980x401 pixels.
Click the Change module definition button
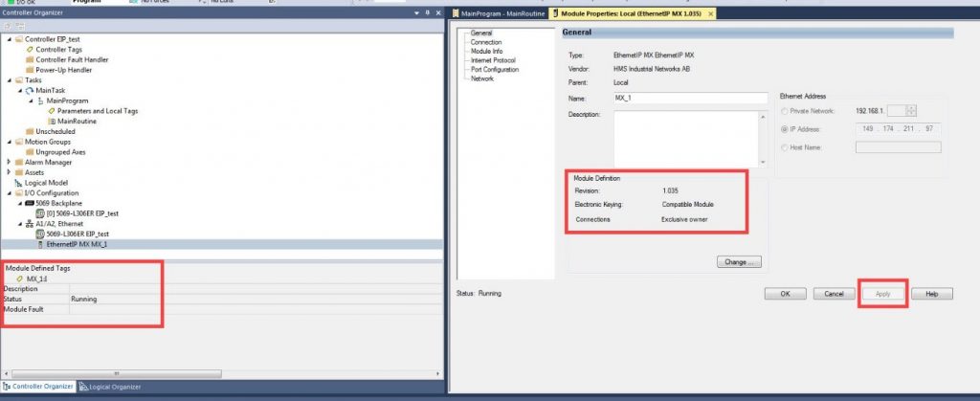pyautogui.click(x=739, y=262)
